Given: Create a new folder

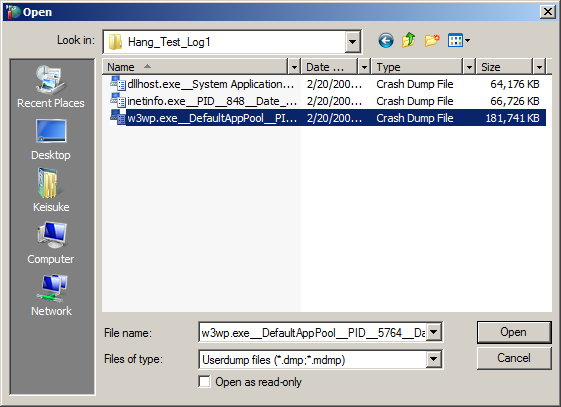Looking at the screenshot, I should (432, 40).
